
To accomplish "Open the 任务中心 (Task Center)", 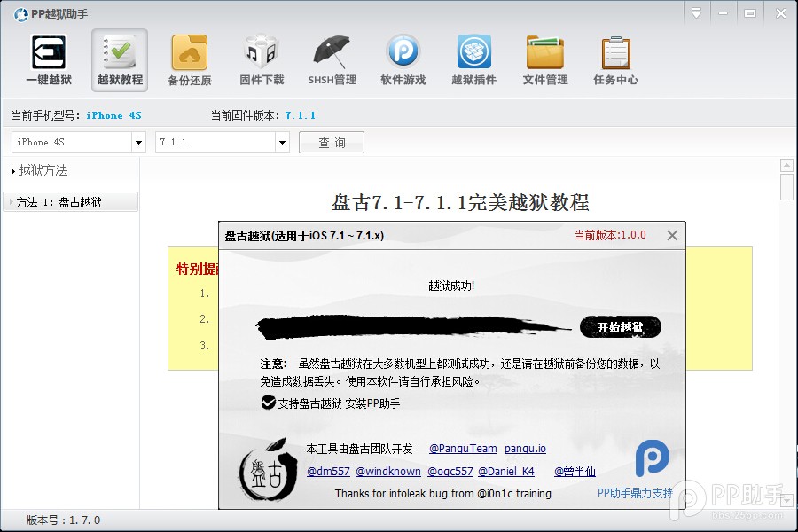I will pyautogui.click(x=615, y=59).
